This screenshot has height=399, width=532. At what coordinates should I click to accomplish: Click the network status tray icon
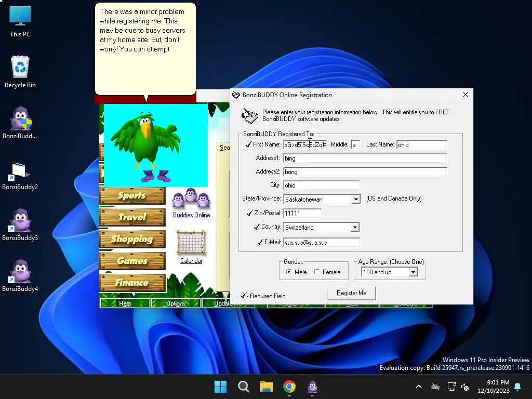[451, 387]
